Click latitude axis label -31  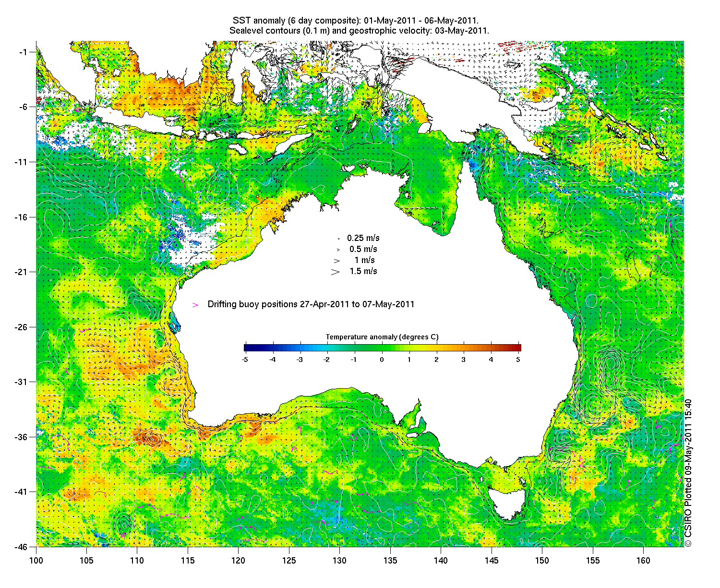[x=22, y=382]
